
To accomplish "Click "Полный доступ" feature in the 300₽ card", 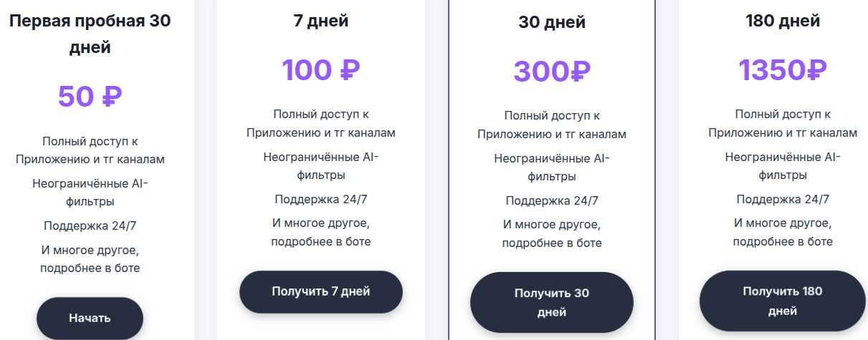I will point(551,115).
